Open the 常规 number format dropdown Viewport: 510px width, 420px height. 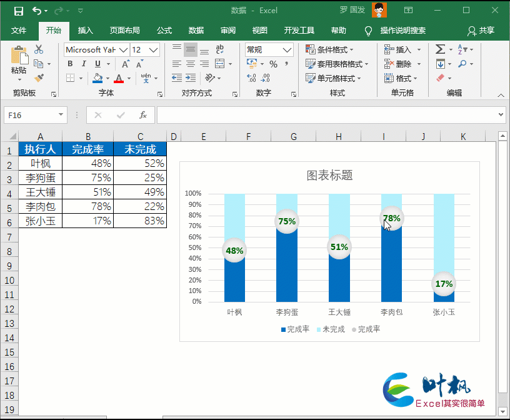pyautogui.click(x=286, y=49)
